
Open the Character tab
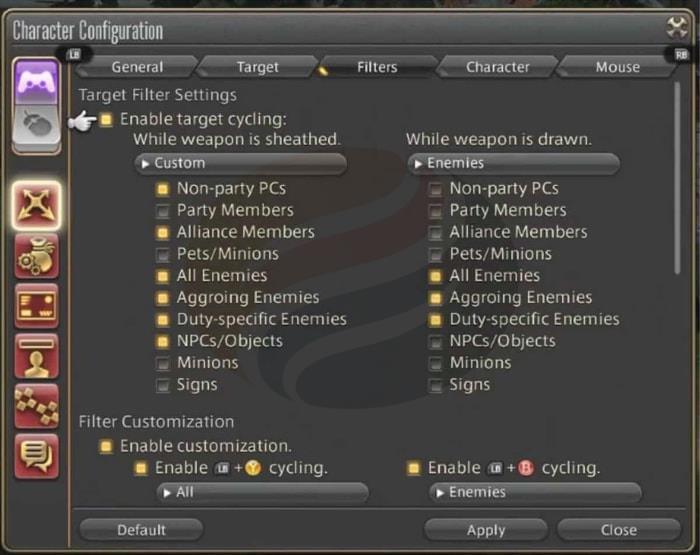click(498, 67)
